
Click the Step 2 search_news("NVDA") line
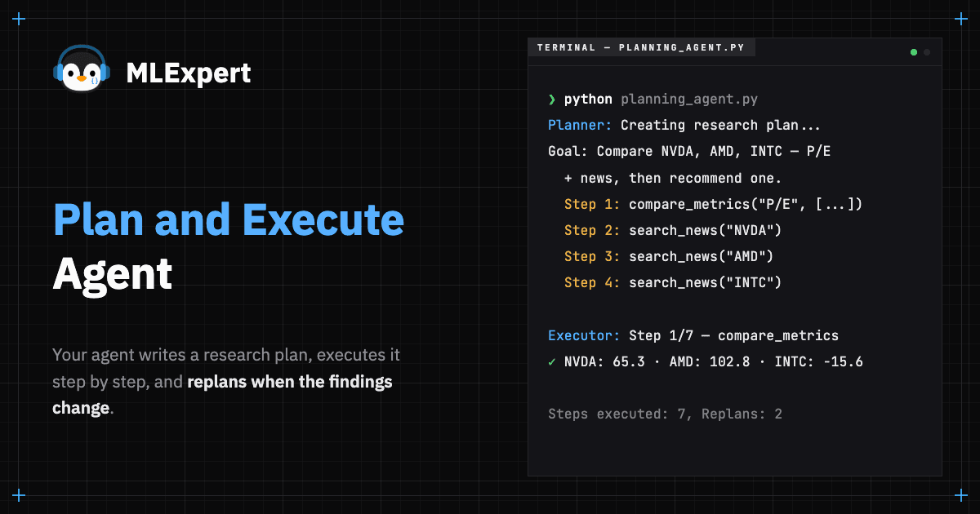(x=673, y=230)
